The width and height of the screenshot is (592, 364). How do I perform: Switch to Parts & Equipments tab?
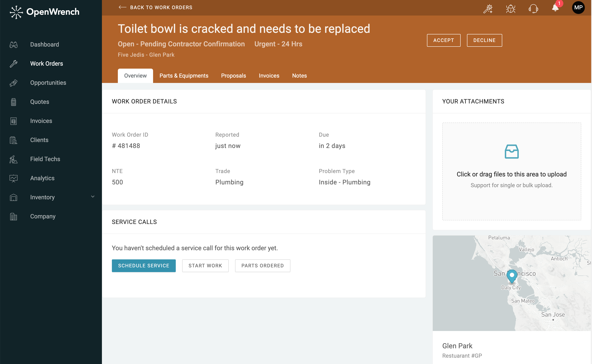coord(184,76)
